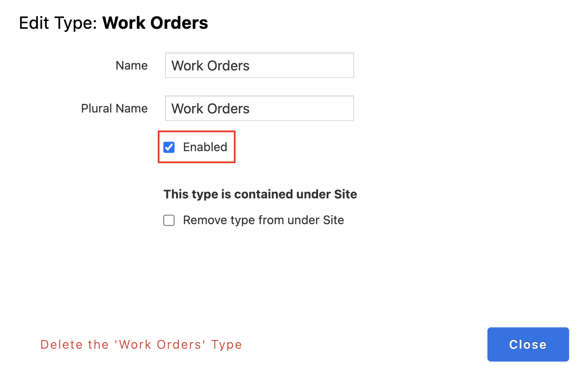This screenshot has height=371, width=588.
Task: Select the empty checkbox under Site heading
Action: 169,220
